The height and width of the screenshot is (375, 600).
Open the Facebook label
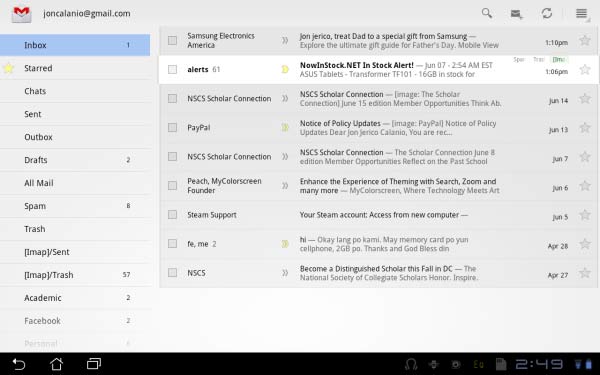coord(75,321)
